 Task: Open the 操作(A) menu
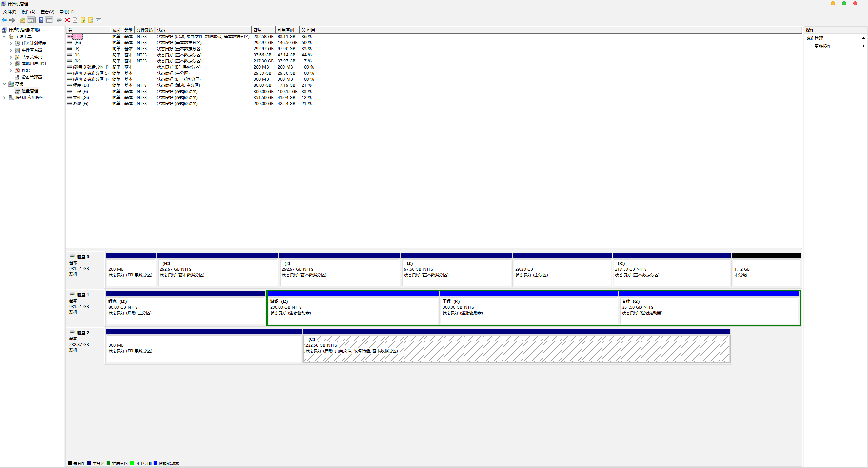click(28, 12)
